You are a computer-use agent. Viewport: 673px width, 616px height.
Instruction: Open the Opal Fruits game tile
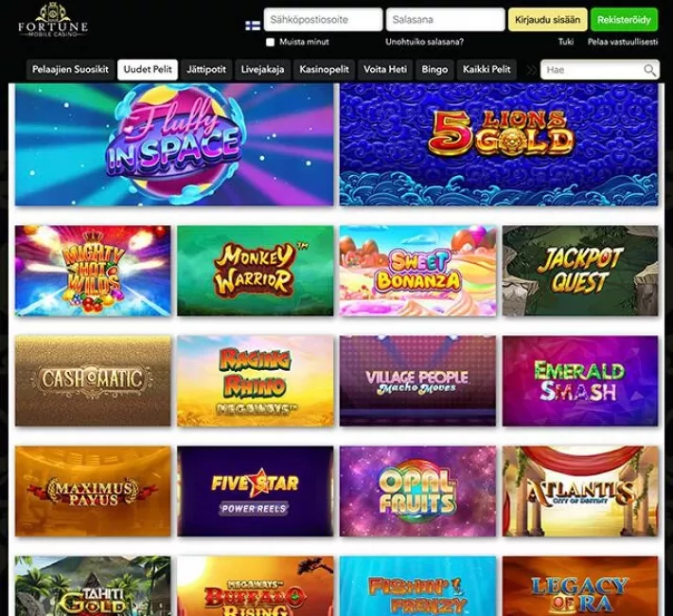click(417, 491)
